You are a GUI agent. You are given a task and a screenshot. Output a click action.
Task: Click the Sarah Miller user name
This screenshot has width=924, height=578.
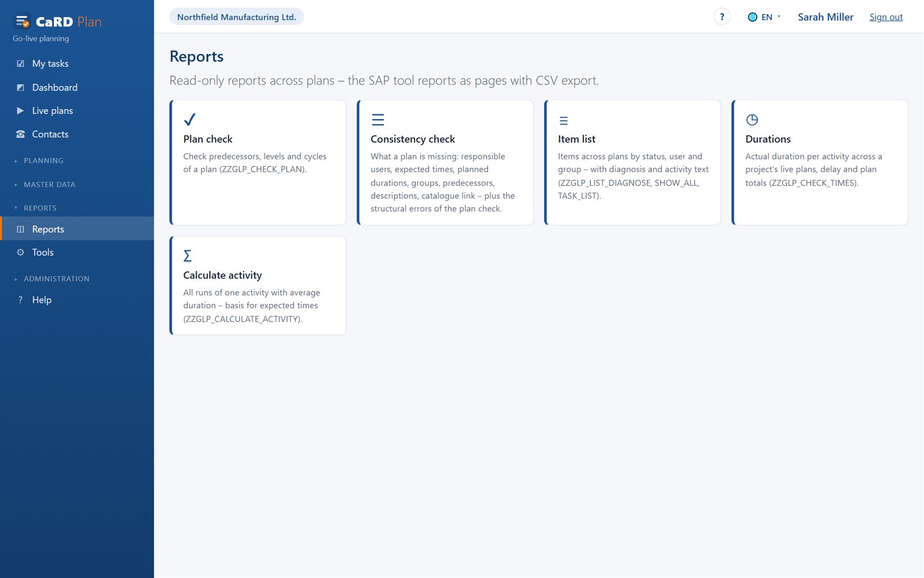(825, 17)
